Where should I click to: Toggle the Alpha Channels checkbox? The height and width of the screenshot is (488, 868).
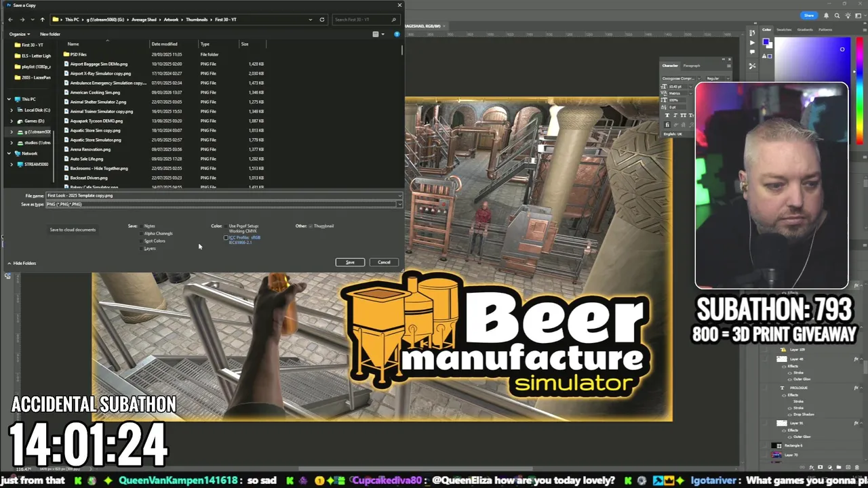click(141, 233)
